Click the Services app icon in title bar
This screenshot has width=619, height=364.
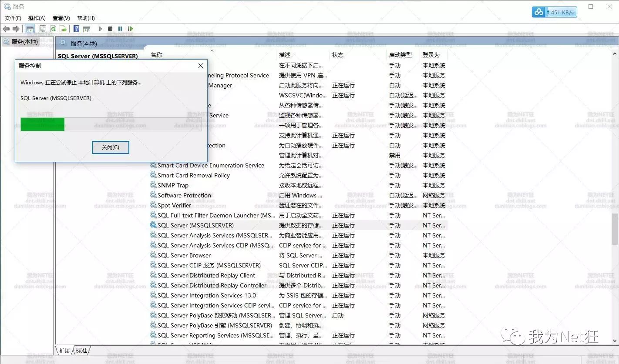[7, 6]
